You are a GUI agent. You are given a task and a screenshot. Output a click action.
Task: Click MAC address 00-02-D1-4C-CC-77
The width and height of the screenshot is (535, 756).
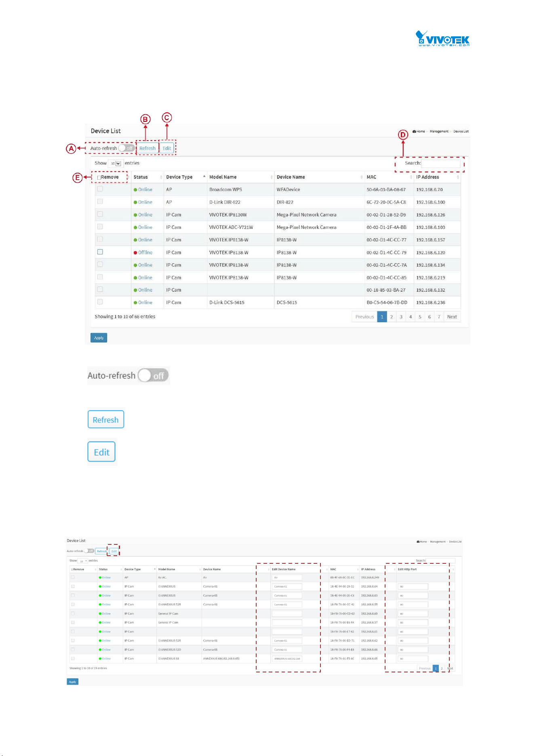click(x=386, y=240)
